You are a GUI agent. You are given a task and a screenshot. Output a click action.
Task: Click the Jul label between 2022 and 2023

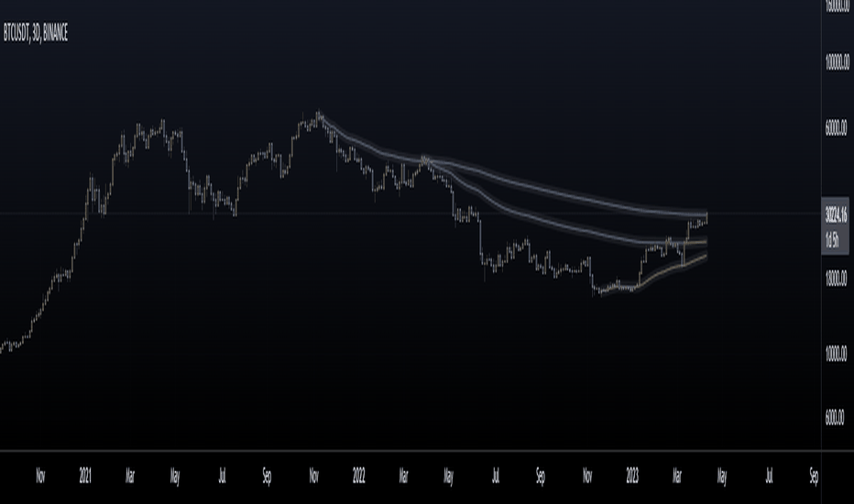(x=496, y=477)
